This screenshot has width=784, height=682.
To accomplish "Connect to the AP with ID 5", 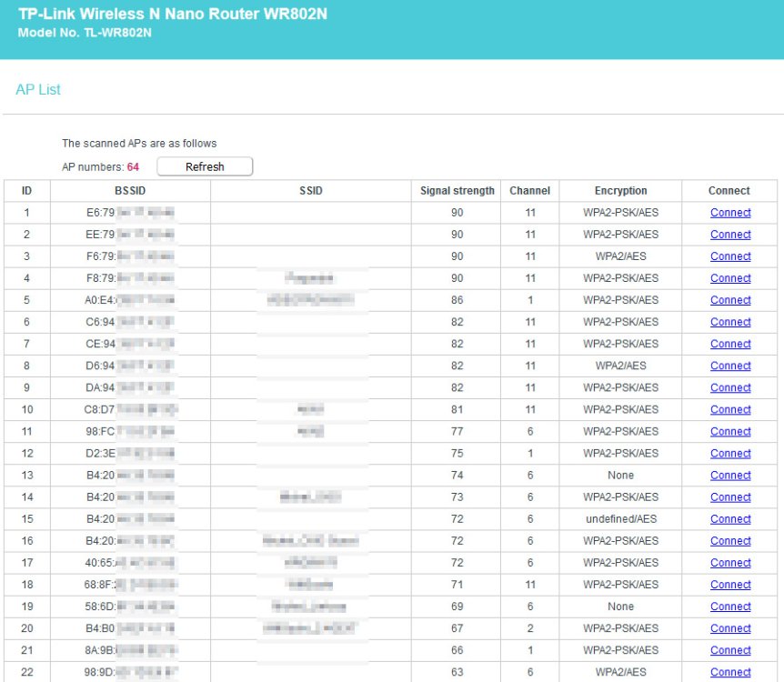I will (730, 300).
